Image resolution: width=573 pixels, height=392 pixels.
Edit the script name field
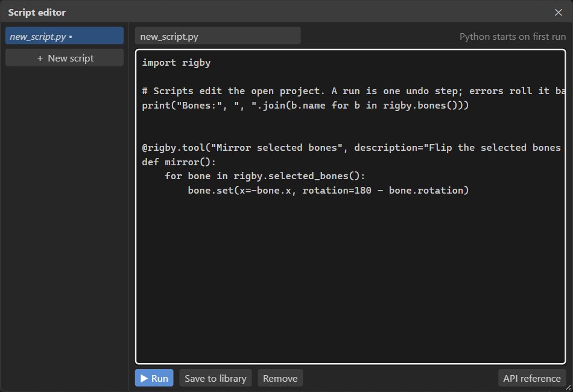pyautogui.click(x=218, y=36)
